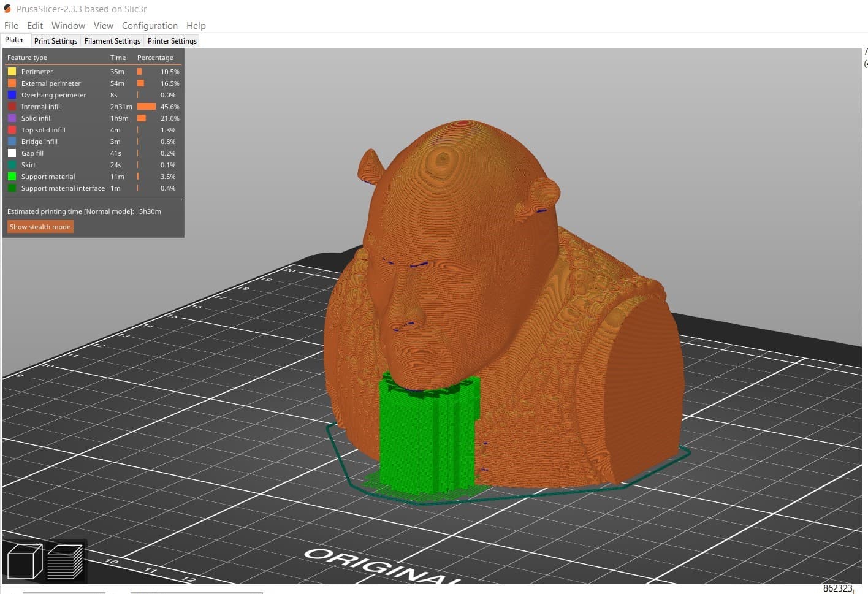Click the 862323 value at bottom right
The height and width of the screenshot is (594, 868).
click(837, 588)
